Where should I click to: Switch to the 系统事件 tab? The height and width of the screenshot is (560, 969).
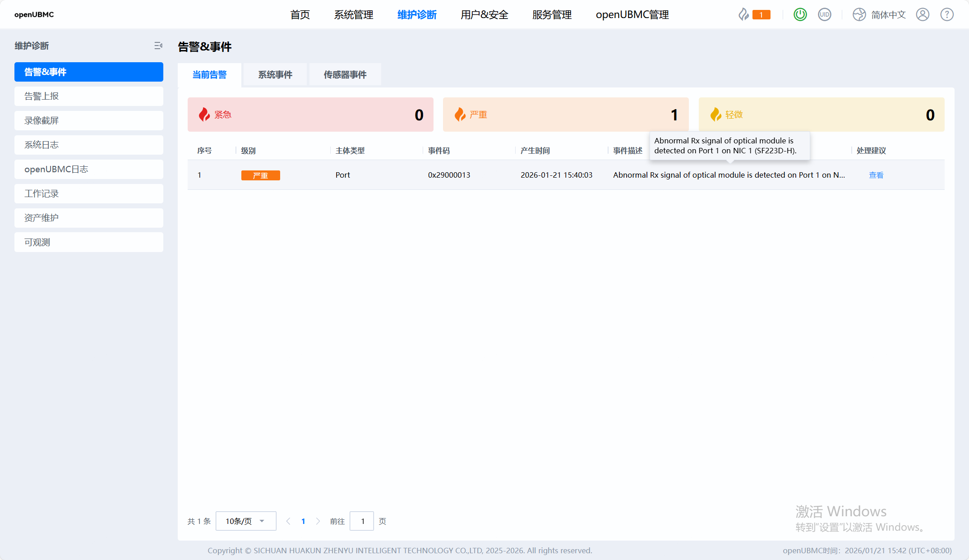tap(275, 74)
